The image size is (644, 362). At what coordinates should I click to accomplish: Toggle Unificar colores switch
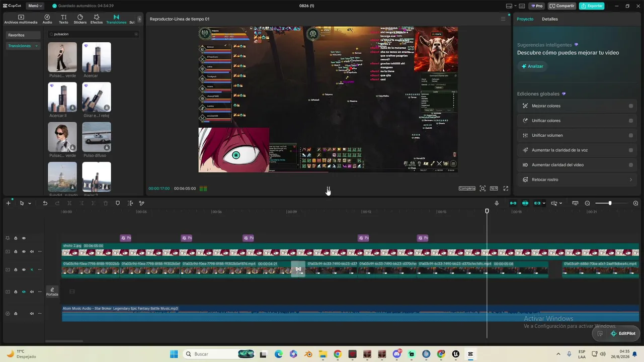(631, 121)
